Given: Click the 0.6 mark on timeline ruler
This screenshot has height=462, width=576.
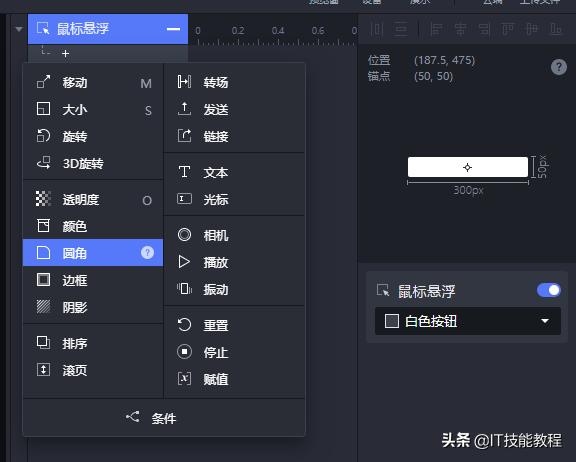Looking at the screenshot, I should tap(318, 30).
